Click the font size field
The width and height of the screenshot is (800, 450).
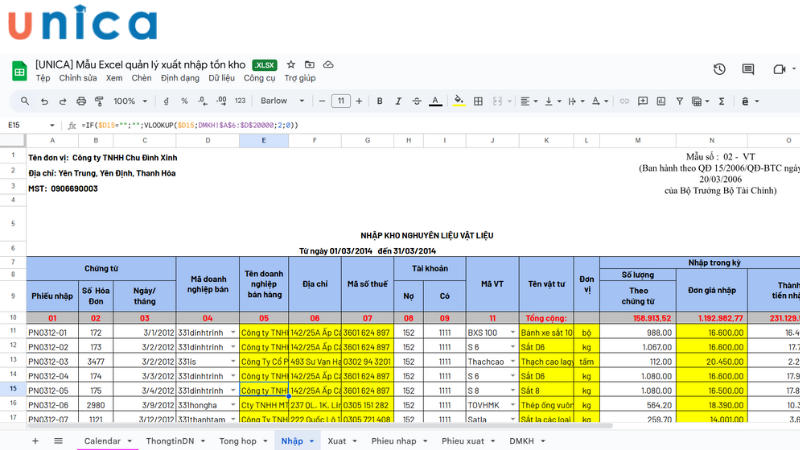click(340, 101)
